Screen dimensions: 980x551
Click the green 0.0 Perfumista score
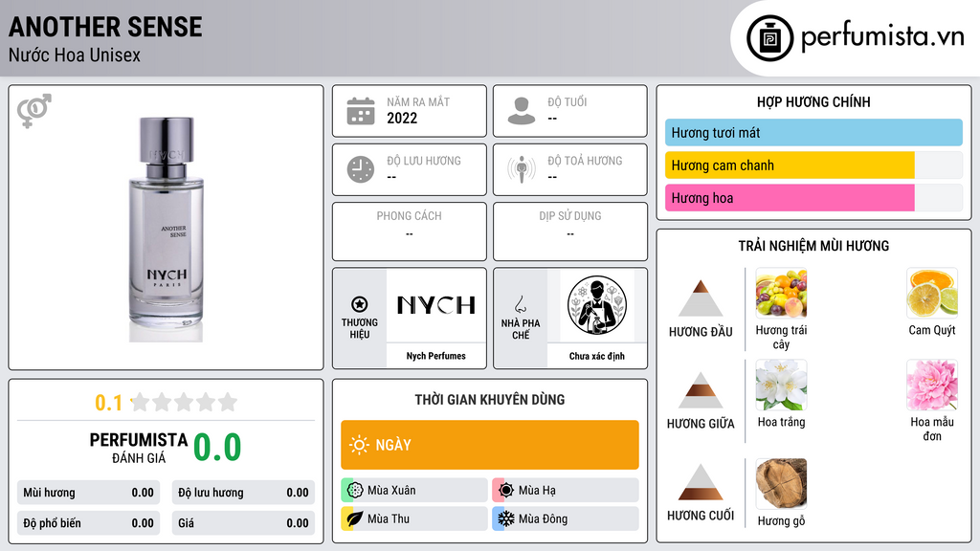(217, 448)
